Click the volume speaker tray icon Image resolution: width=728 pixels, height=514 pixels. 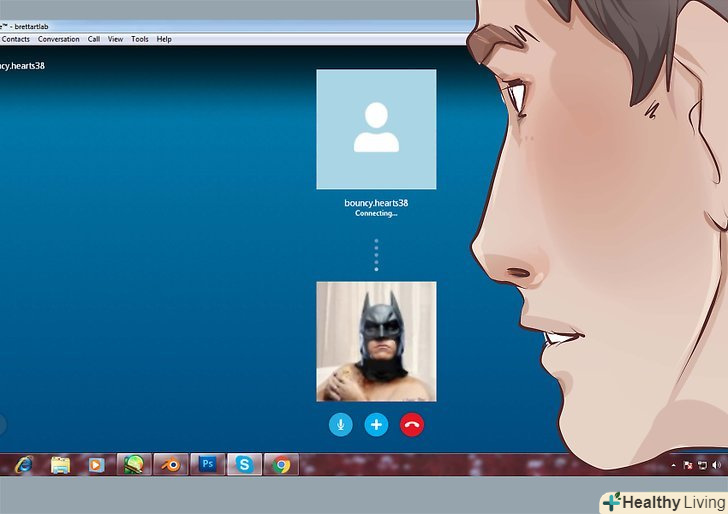pyautogui.click(x=716, y=465)
